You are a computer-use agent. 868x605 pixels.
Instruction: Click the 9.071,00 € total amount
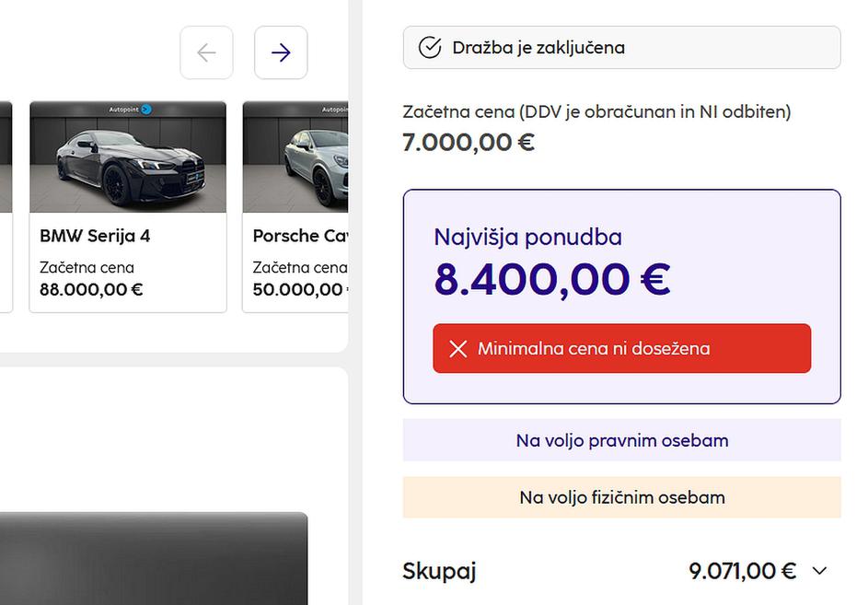click(742, 571)
